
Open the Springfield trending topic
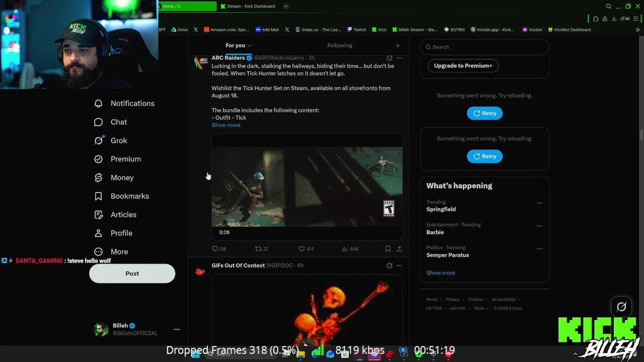[x=441, y=209]
